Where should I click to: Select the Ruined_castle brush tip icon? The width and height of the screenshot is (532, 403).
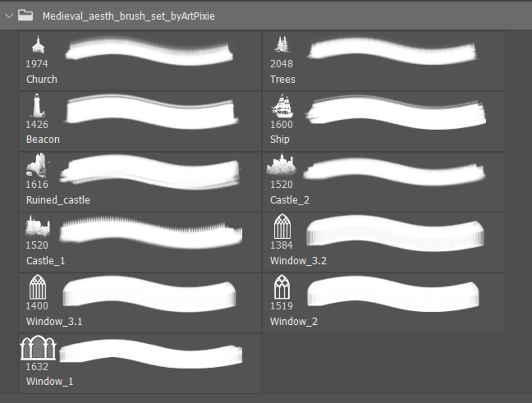coord(37,166)
